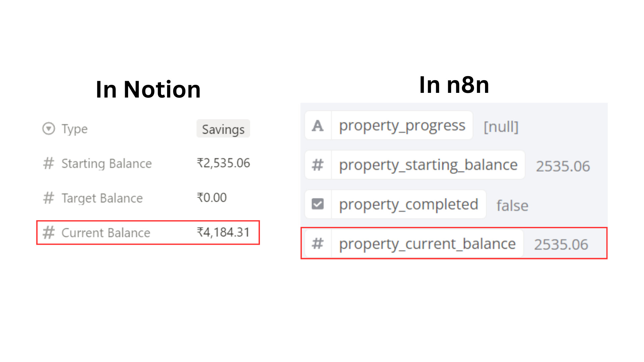Click the number icon beside property_starting_balance

pos(318,165)
